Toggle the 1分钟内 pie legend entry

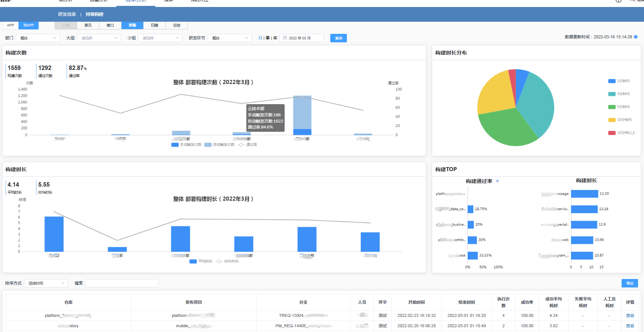[x=619, y=81]
